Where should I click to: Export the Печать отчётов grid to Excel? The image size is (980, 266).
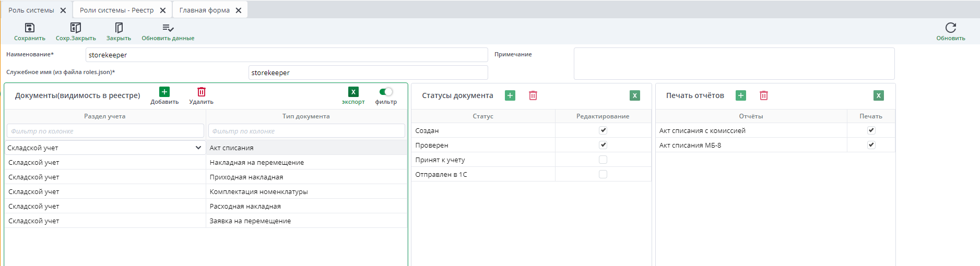pos(878,95)
